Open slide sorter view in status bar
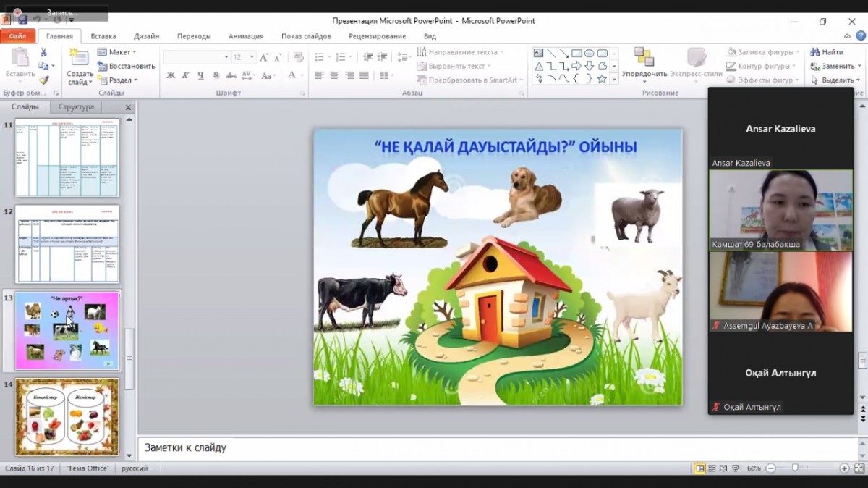 point(712,468)
